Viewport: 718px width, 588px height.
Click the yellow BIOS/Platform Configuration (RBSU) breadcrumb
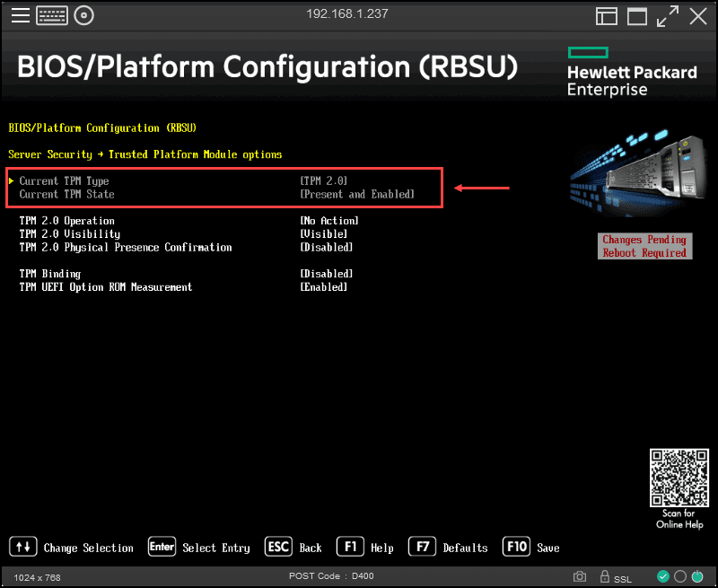[x=102, y=127]
